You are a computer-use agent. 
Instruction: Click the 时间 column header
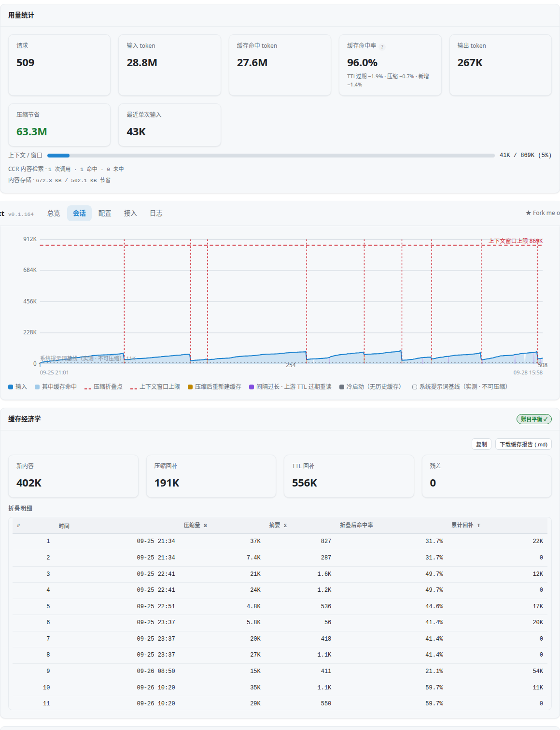point(64,526)
